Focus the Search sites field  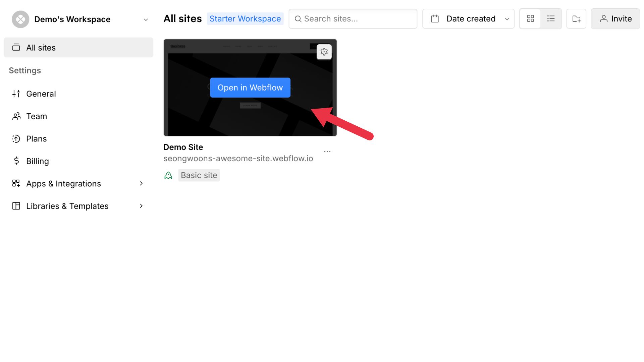pos(353,19)
